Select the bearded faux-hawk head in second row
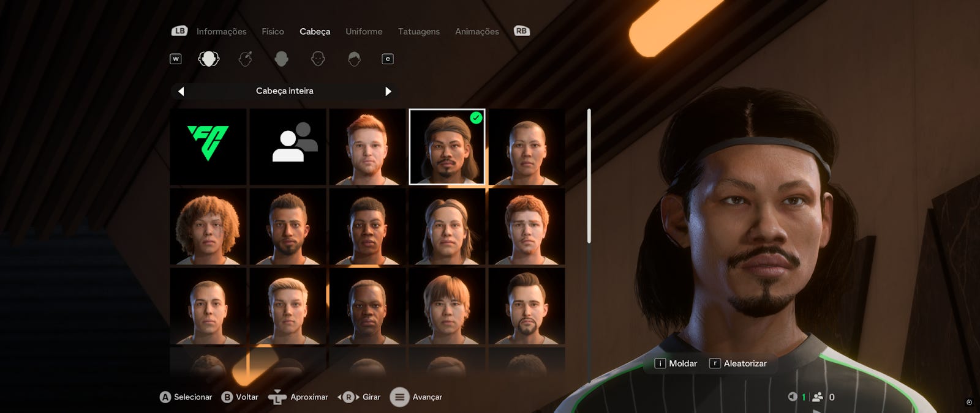Image resolution: width=980 pixels, height=413 pixels. point(288,226)
